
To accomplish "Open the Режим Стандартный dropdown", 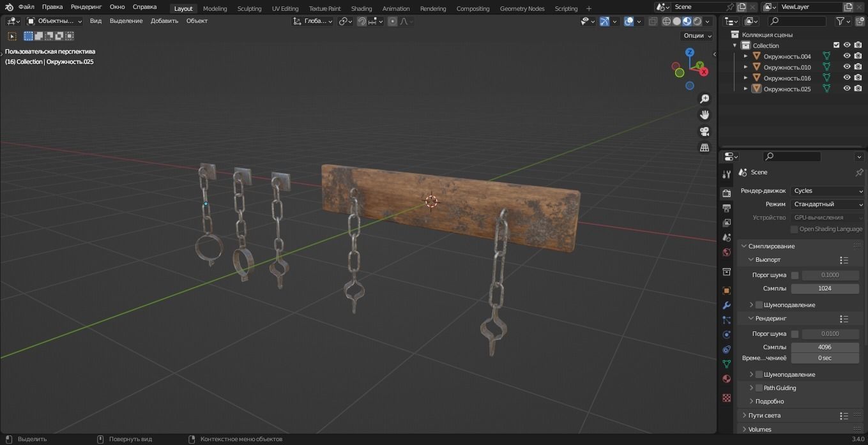I will click(x=828, y=204).
